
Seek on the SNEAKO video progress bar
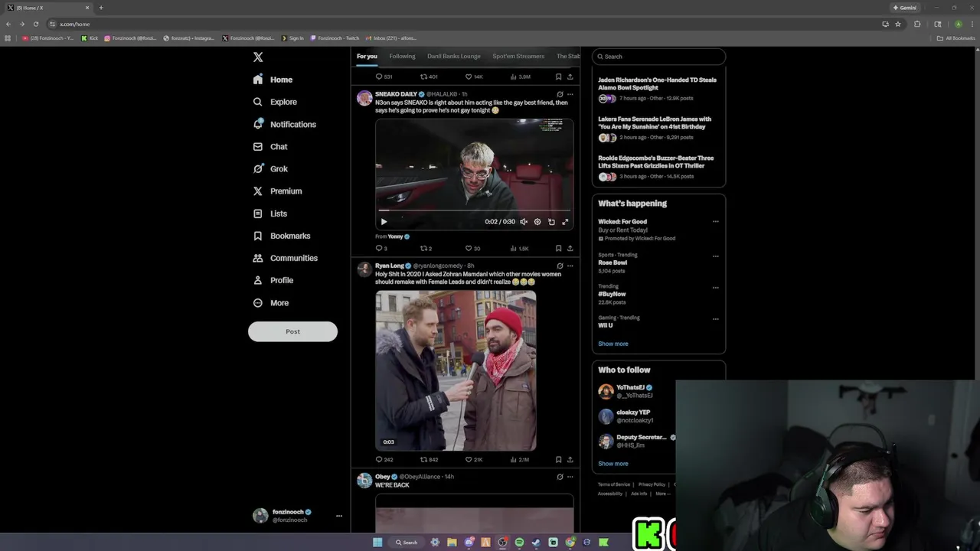(474, 210)
